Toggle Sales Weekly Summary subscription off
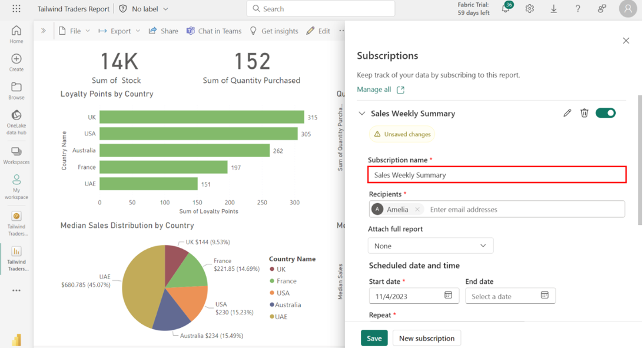This screenshot has height=348, width=644. (x=605, y=113)
